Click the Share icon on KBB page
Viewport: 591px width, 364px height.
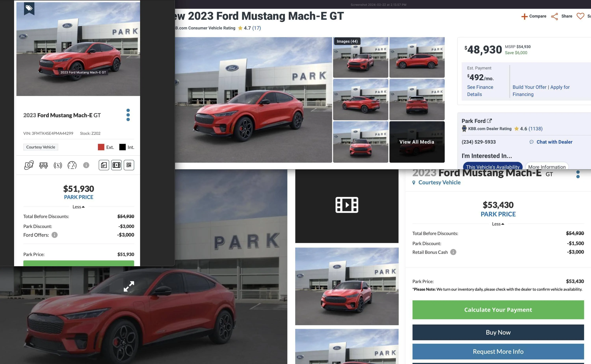554,16
